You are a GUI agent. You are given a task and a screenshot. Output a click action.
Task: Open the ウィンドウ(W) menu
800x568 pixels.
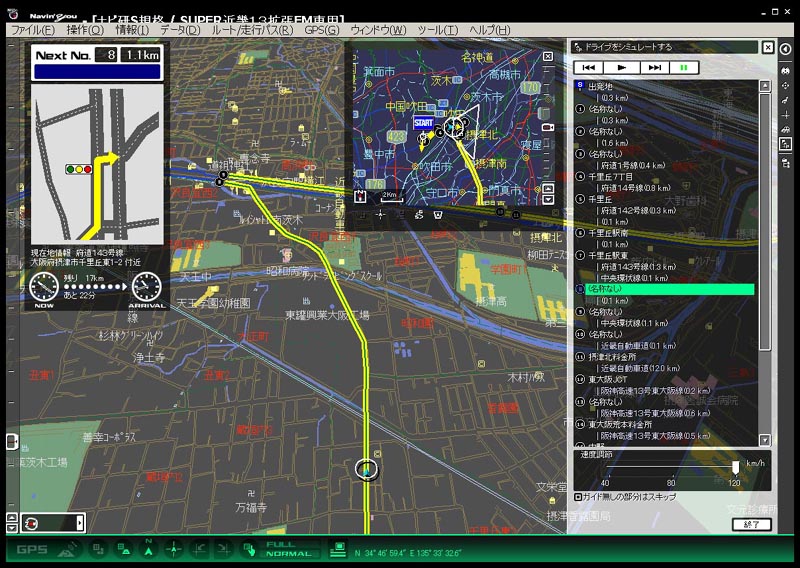(x=379, y=30)
